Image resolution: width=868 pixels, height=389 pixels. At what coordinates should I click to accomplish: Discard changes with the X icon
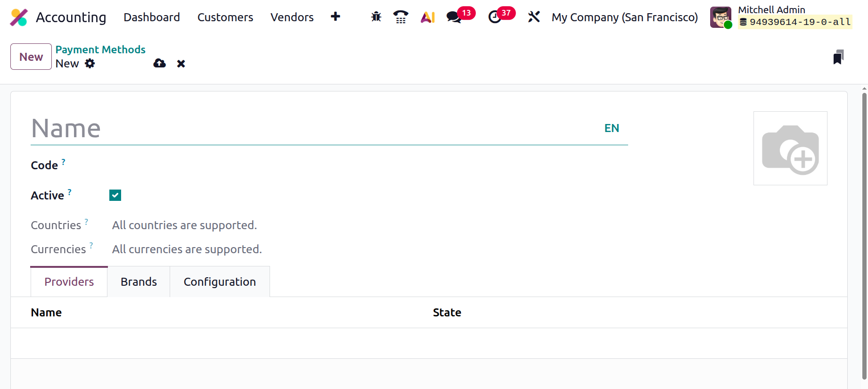coord(181,64)
